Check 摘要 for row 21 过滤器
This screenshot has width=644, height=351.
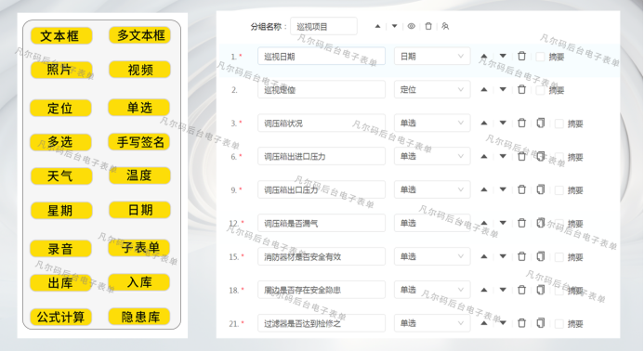pyautogui.click(x=559, y=324)
